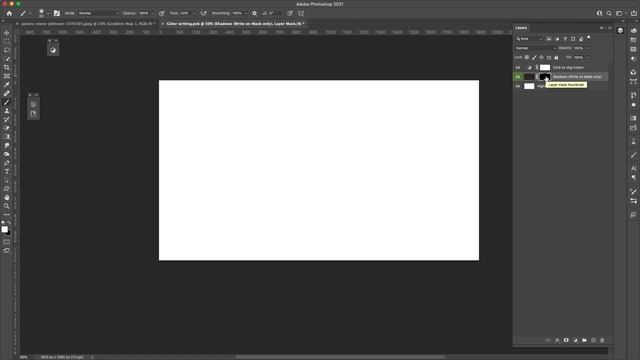Open the Flow value dropdown
Screen dimensions: 640x360
click(194, 13)
